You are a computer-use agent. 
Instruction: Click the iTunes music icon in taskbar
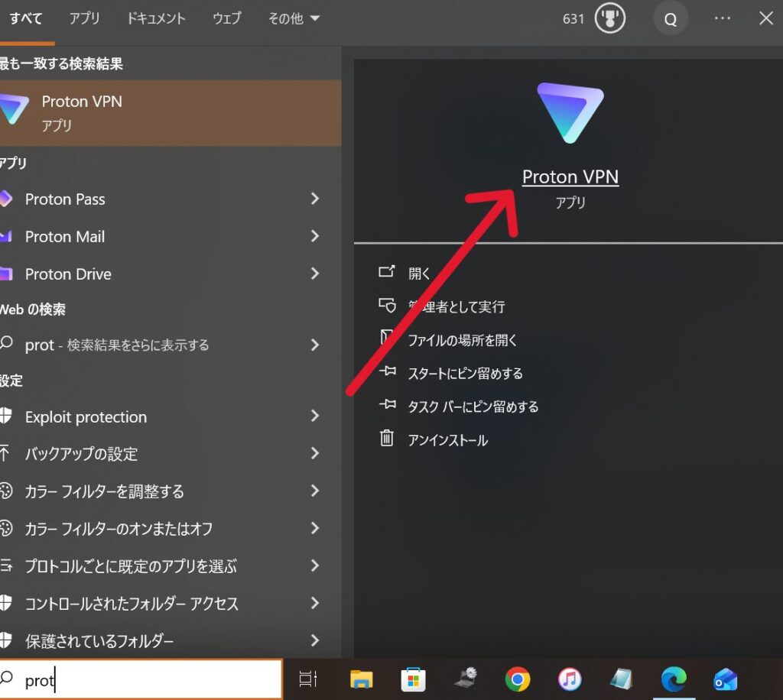tap(569, 679)
